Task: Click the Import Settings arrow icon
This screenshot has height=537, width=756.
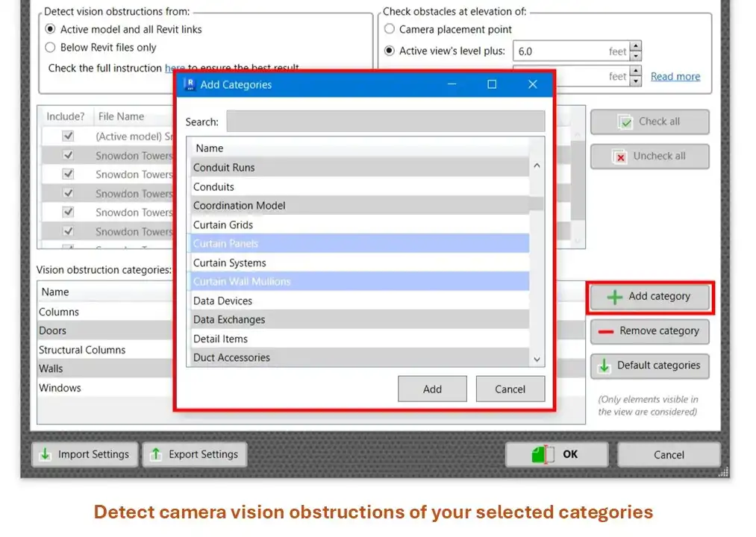Action: 46,454
